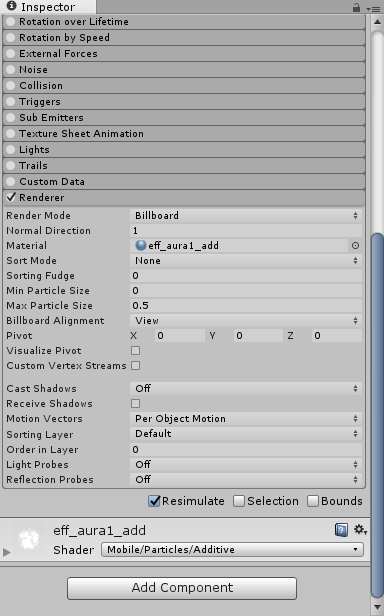The image size is (384, 616).
Task: Click the eff_aura1_add material preview thumbnail
Action: [29, 539]
